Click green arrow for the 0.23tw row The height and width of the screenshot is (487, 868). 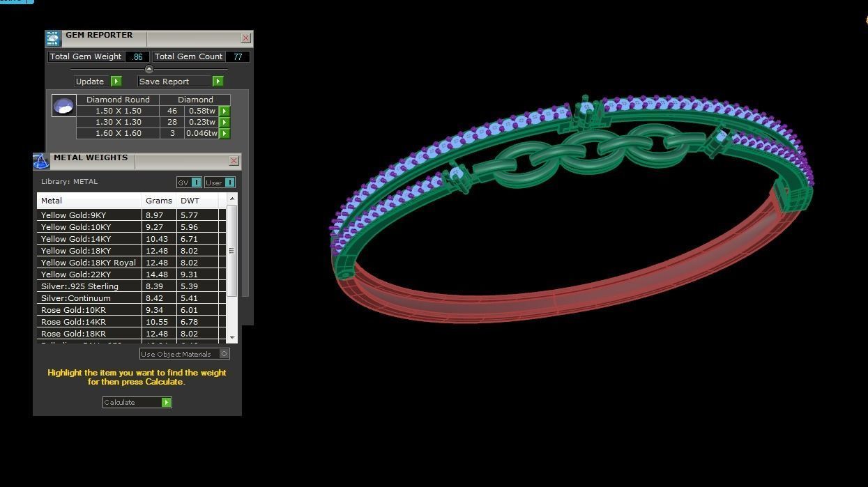point(224,122)
